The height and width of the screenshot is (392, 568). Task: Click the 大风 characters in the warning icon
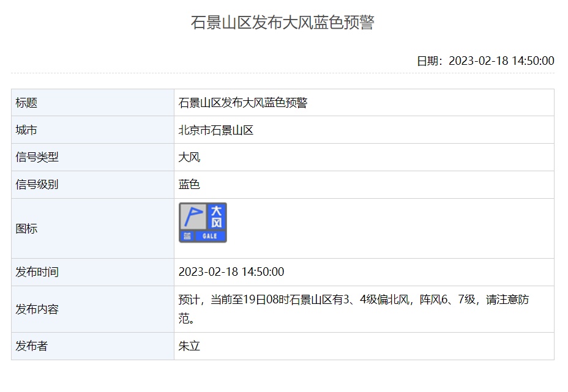coord(217,216)
